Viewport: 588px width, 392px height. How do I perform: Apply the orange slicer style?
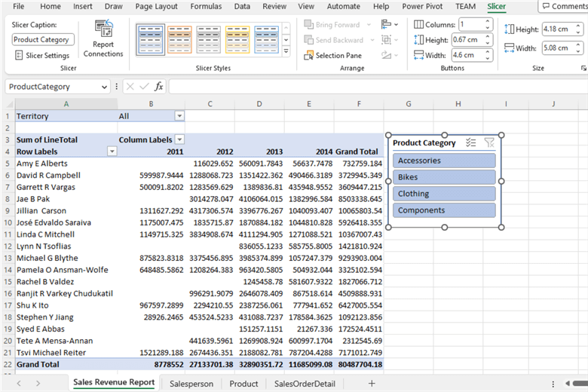click(179, 39)
